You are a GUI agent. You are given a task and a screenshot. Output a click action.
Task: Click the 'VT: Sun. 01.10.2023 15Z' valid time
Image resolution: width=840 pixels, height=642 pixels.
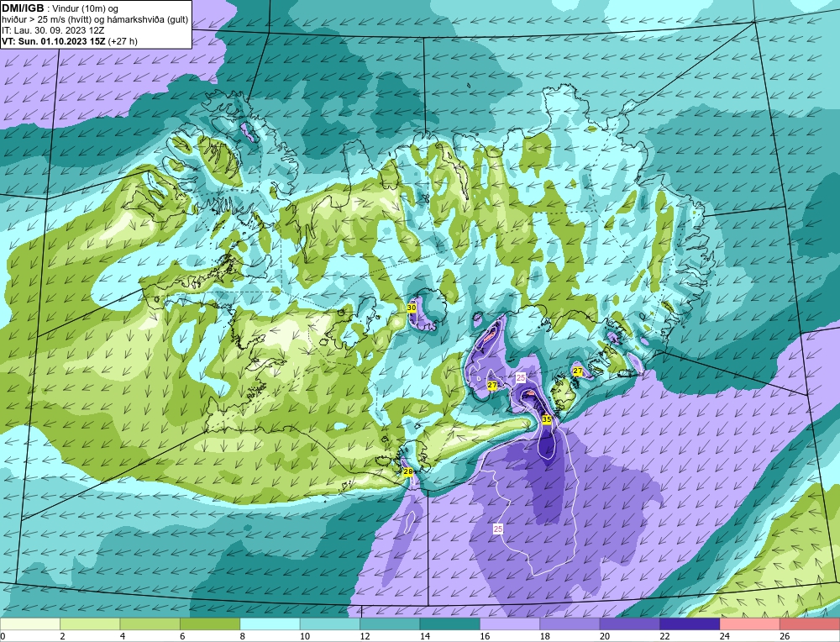(x=54, y=41)
